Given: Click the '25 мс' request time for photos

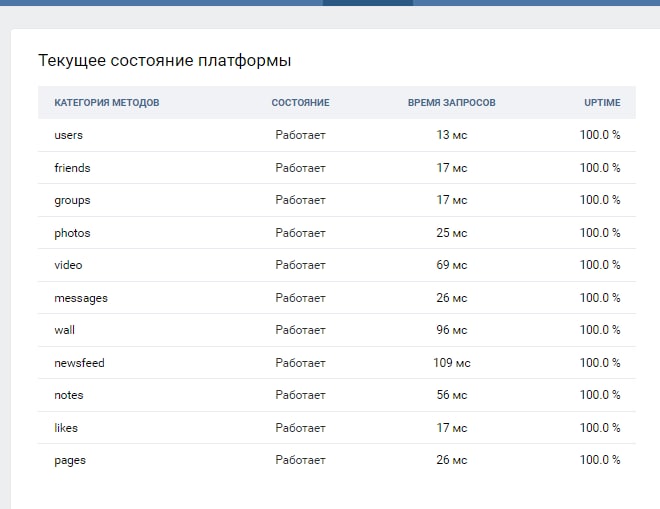Looking at the screenshot, I should pos(452,233).
